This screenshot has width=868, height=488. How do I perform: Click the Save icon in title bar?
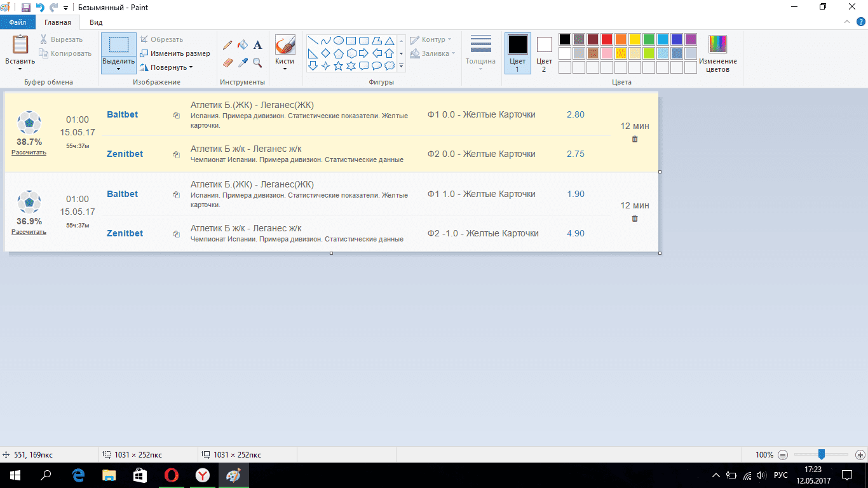coord(26,8)
